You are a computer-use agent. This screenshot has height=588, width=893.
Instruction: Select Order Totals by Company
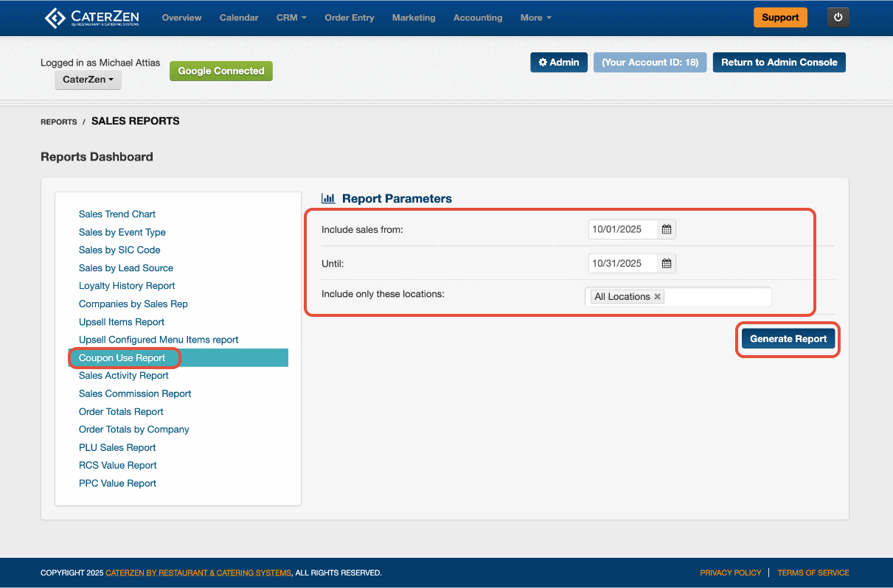click(x=134, y=430)
